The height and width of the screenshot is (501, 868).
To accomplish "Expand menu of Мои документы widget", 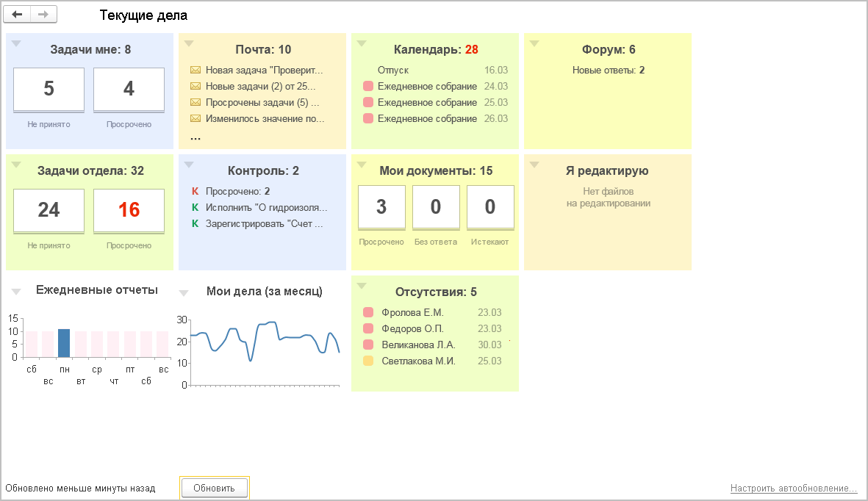I will [x=362, y=165].
